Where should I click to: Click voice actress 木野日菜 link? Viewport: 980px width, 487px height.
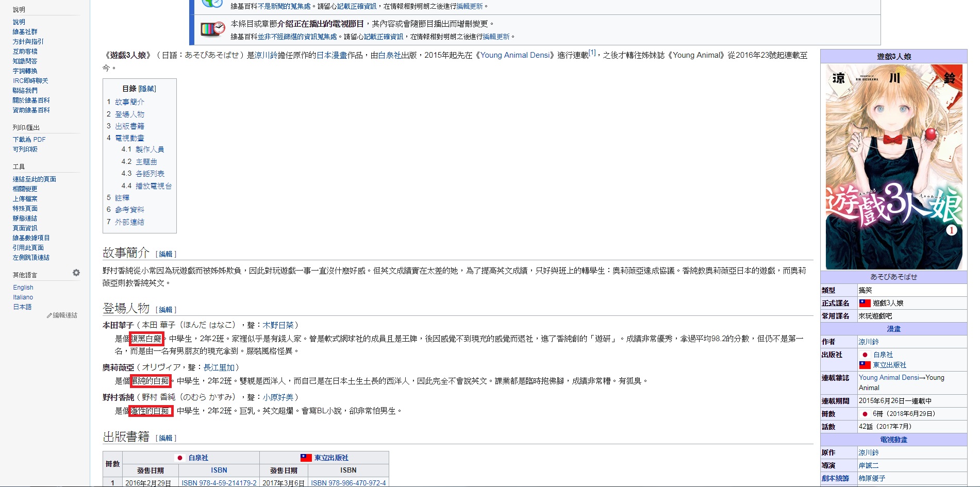coord(278,325)
